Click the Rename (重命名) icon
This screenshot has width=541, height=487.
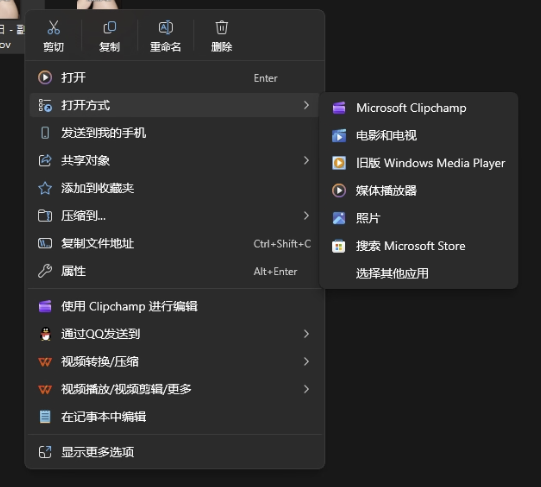tap(166, 27)
